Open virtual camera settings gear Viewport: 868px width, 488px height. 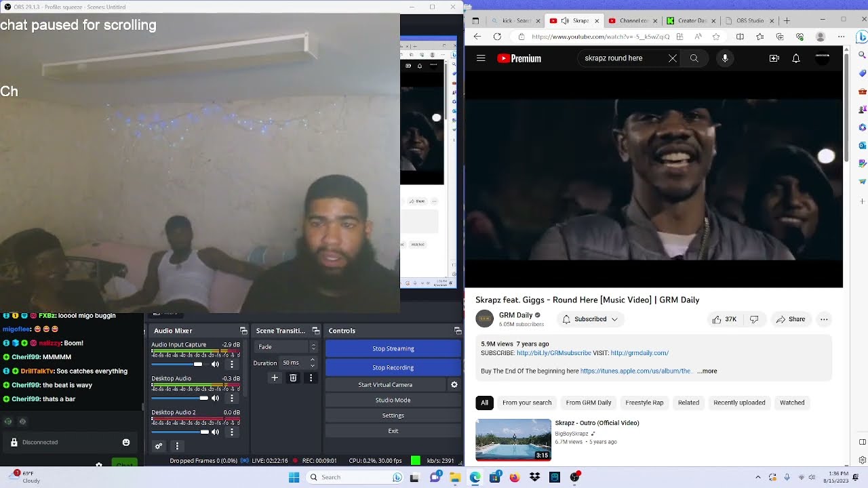coord(454,384)
